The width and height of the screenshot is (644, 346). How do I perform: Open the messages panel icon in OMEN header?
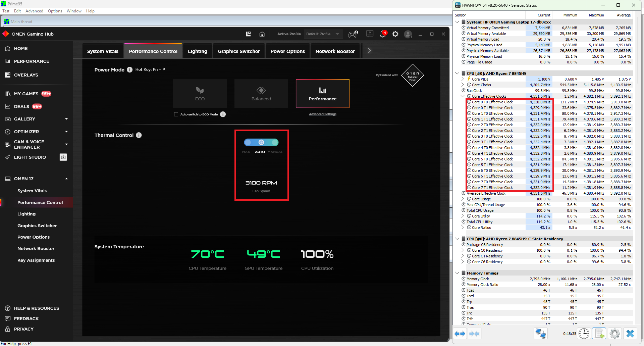(370, 34)
